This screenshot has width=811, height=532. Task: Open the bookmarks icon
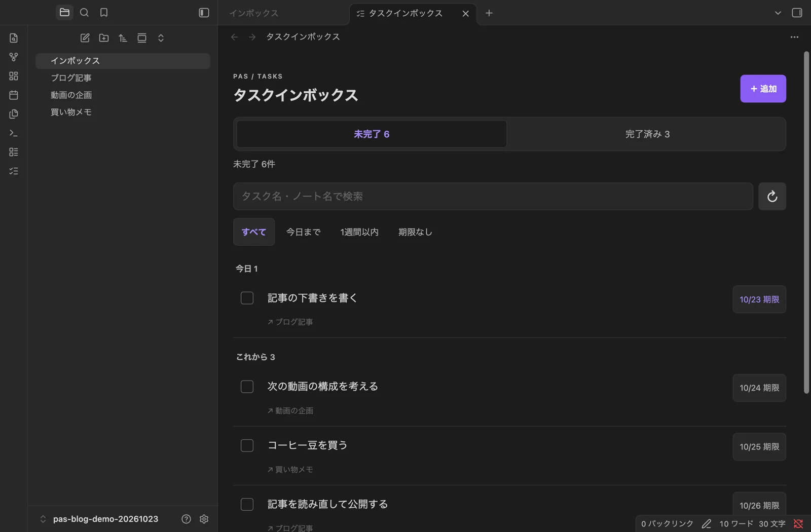pos(104,13)
